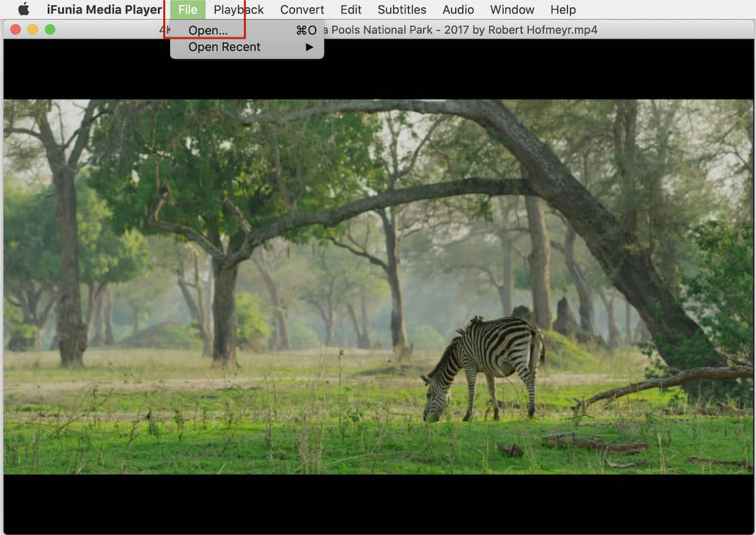Select the Open Recent menu entry
Viewport: 756px width, 535px height.
tap(224, 47)
